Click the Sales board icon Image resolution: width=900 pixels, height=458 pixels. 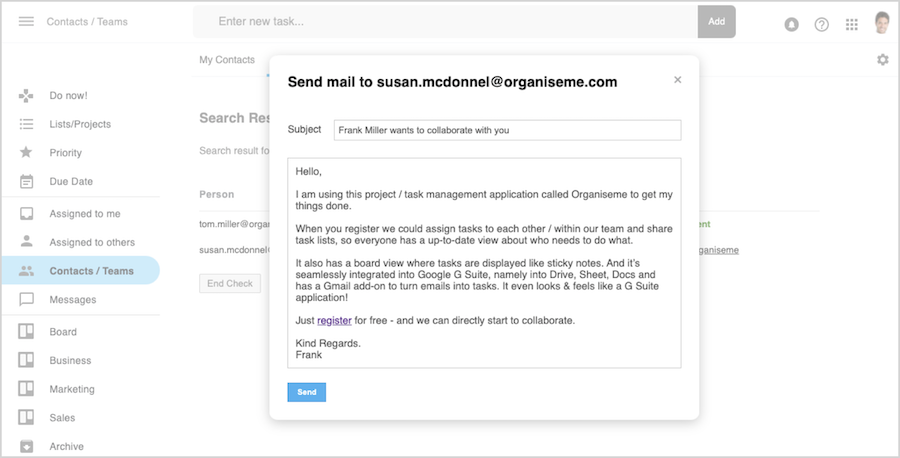click(x=26, y=417)
